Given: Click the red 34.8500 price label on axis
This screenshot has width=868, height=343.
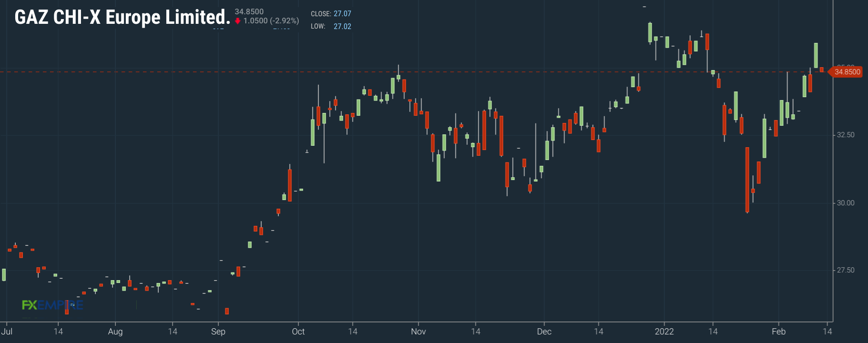Looking at the screenshot, I should pyautogui.click(x=846, y=72).
